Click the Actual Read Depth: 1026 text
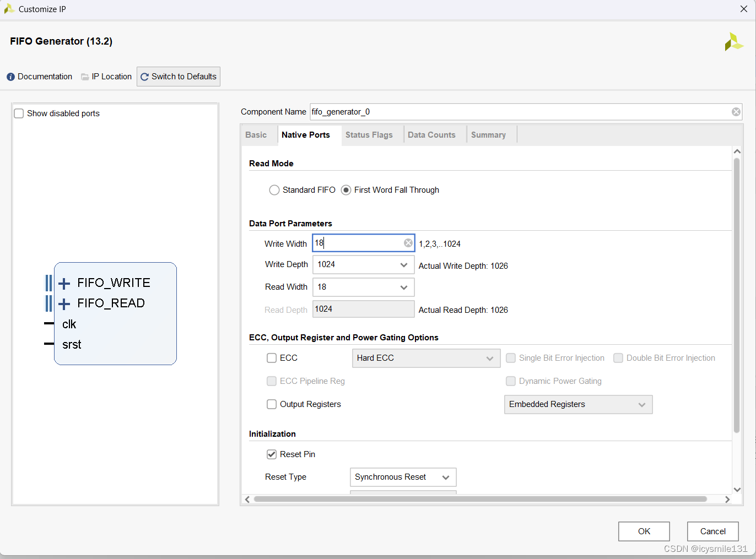This screenshot has height=559, width=756. pos(463,310)
